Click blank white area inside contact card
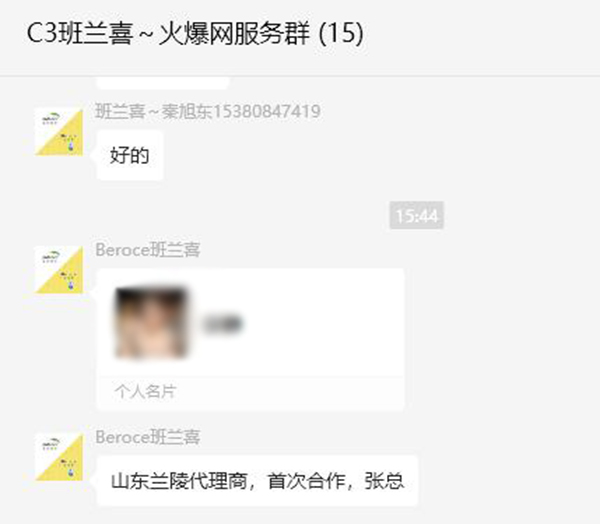The width and height of the screenshot is (600, 524). click(321, 323)
